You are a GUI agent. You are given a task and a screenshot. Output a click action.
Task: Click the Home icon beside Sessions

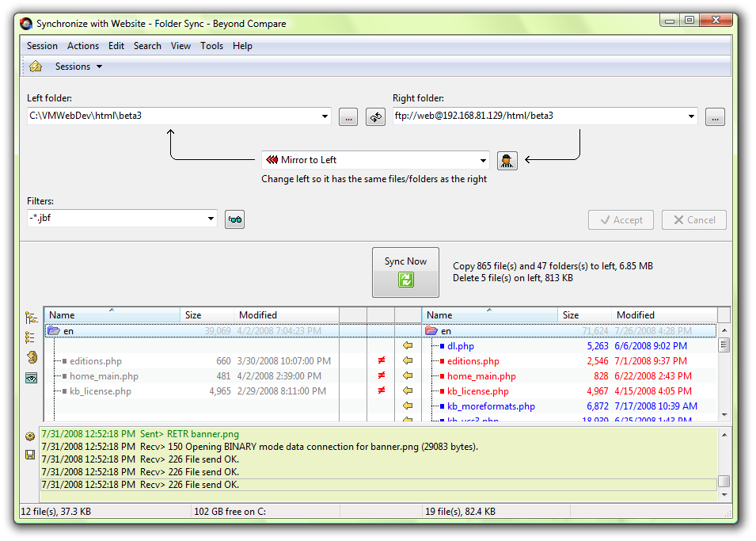(x=36, y=66)
